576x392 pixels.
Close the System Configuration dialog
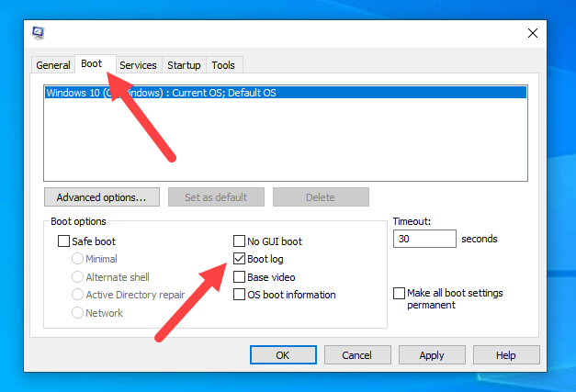(533, 33)
